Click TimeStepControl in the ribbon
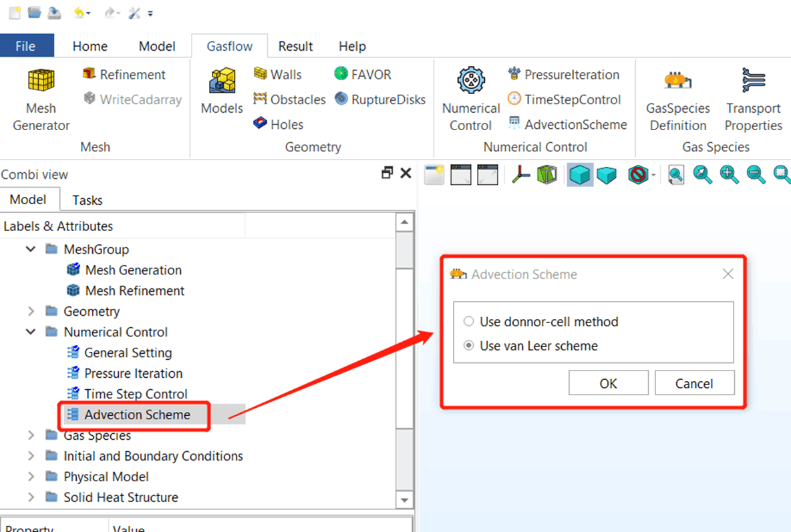 tap(564, 99)
